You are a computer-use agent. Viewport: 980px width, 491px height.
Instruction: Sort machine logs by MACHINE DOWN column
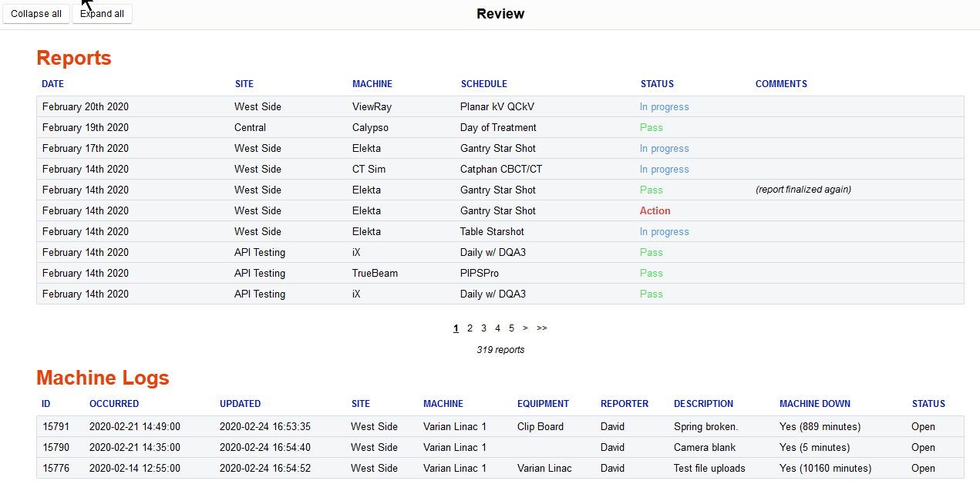pyautogui.click(x=814, y=403)
